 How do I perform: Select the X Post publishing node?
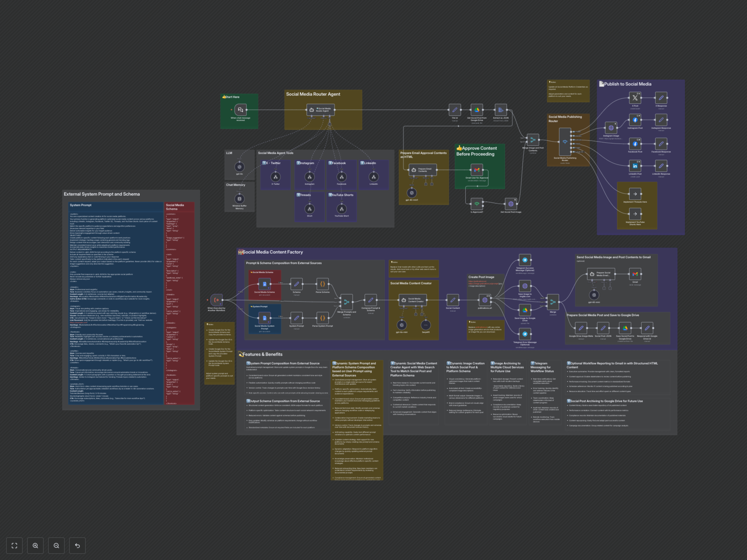click(x=635, y=98)
